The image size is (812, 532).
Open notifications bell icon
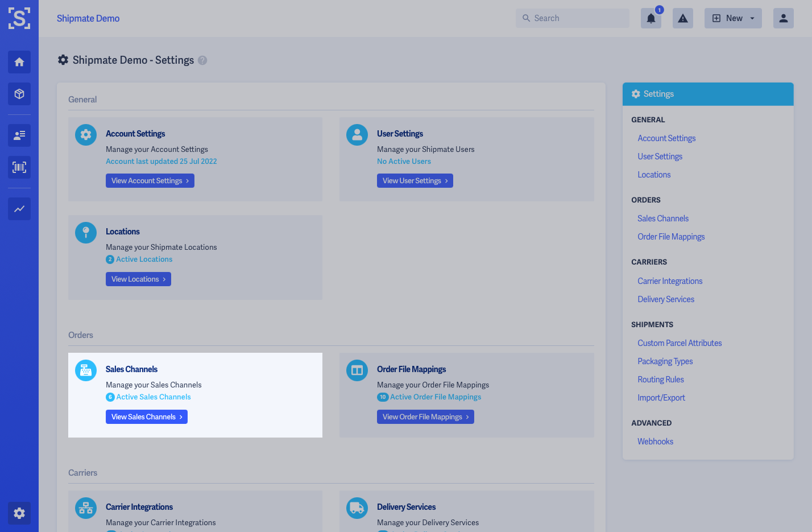click(651, 18)
